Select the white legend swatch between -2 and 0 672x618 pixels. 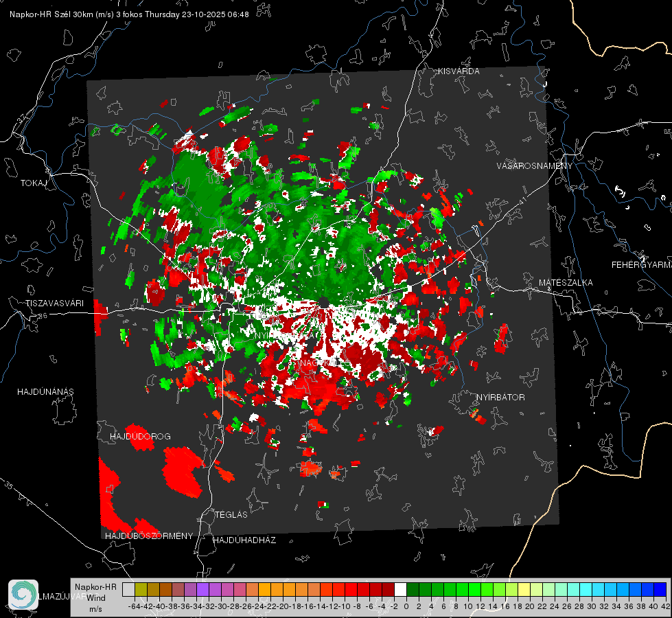[400, 590]
